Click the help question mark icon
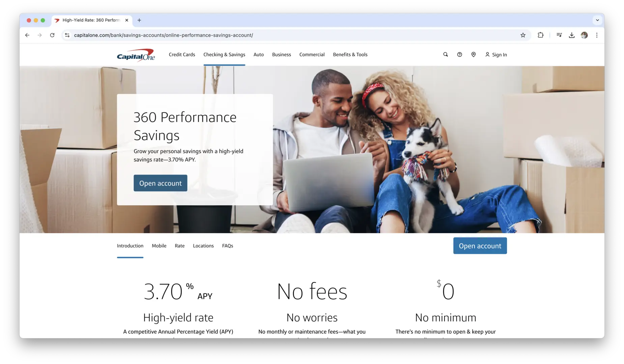This screenshot has width=624, height=364. point(459,55)
